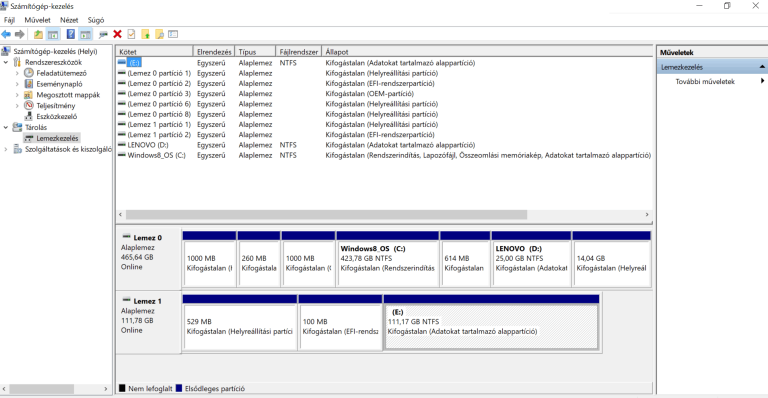
Task: Toggle the action pane toolbar icon
Action: tap(85, 34)
